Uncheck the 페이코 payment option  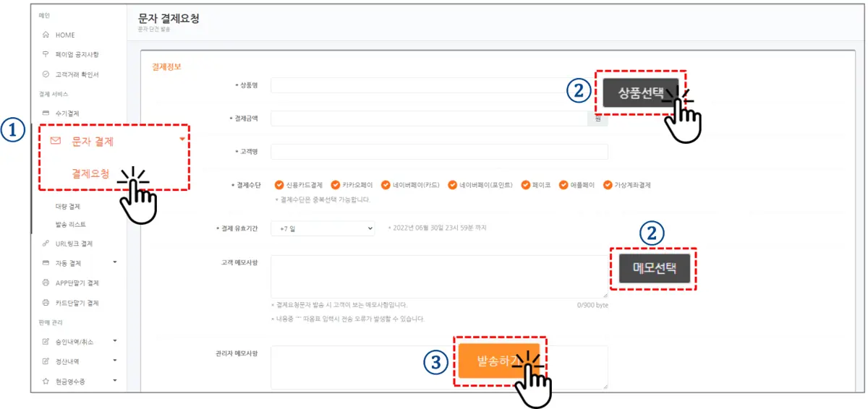tap(525, 185)
